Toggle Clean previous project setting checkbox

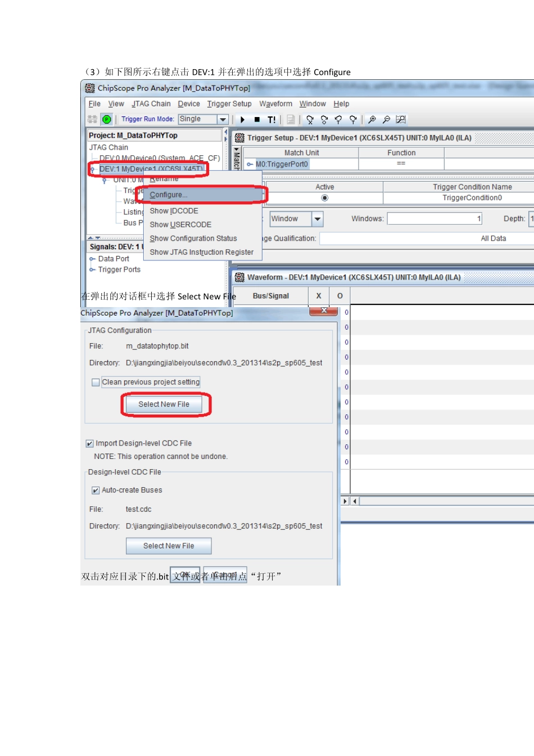96,382
